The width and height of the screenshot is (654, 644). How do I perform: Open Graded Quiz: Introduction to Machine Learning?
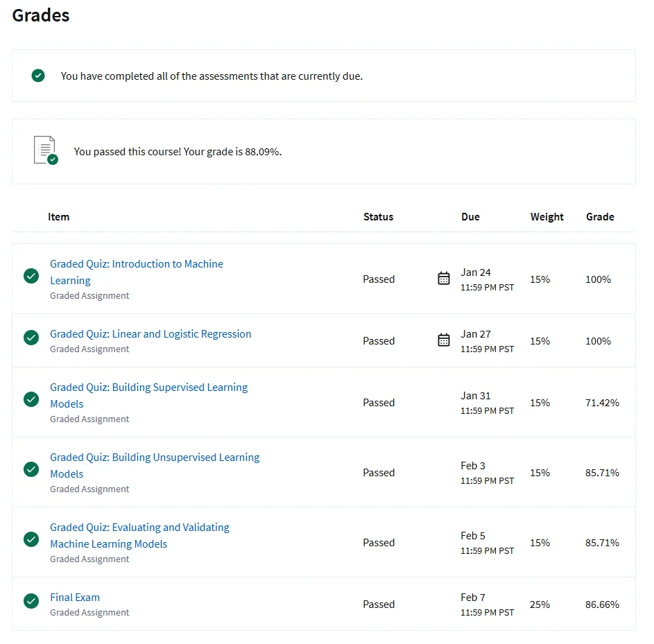tap(136, 264)
